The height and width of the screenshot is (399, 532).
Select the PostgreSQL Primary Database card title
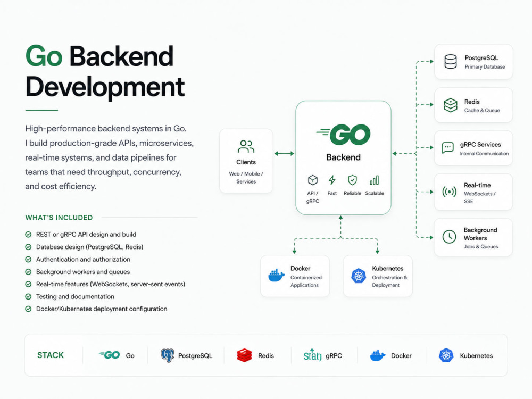(481, 58)
